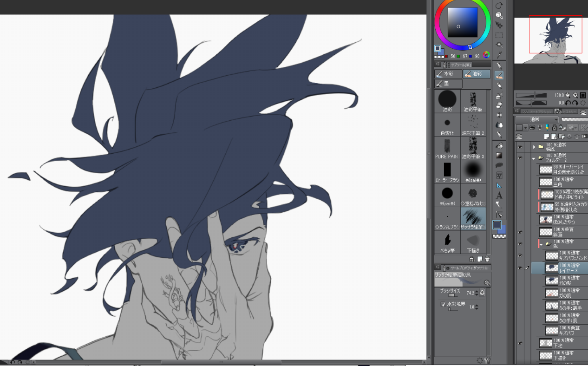Select the Airbrush tool
Image resolution: width=588 pixels, height=366 pixels.
click(499, 95)
